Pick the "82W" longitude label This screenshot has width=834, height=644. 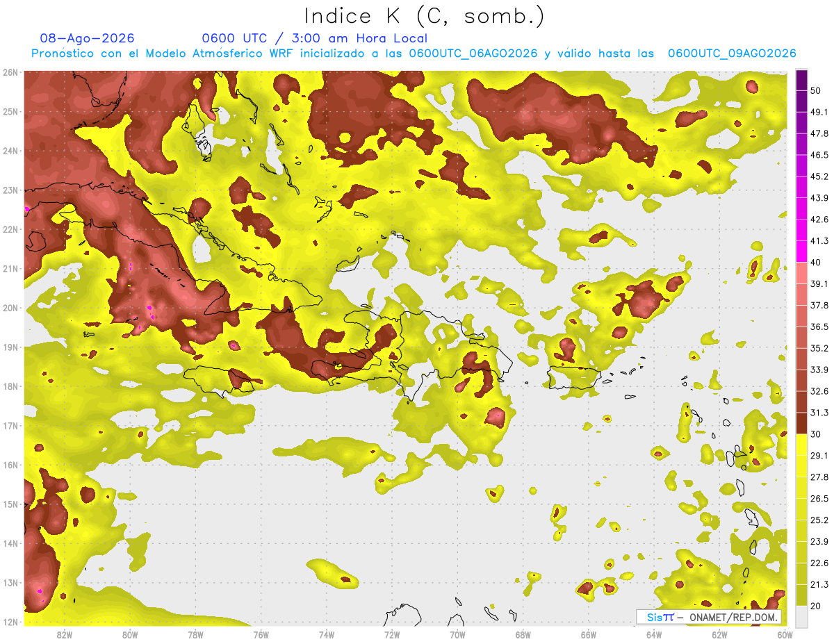(x=65, y=634)
